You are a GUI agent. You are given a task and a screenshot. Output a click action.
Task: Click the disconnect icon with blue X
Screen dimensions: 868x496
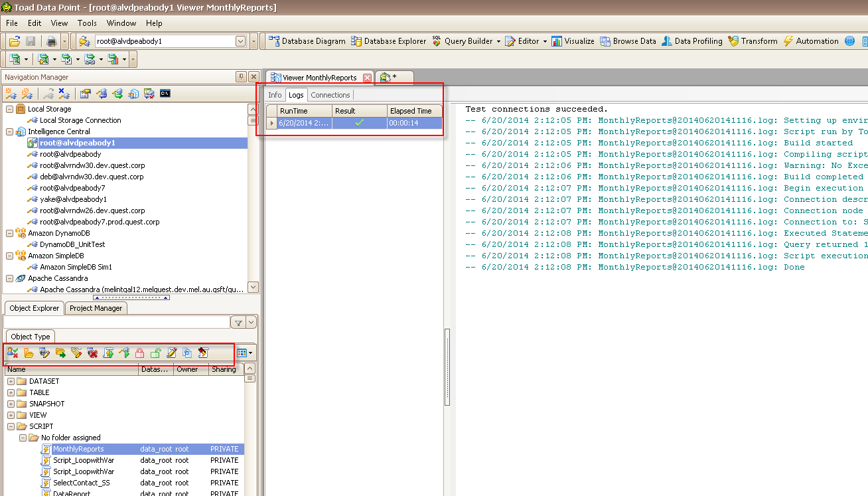(64, 94)
